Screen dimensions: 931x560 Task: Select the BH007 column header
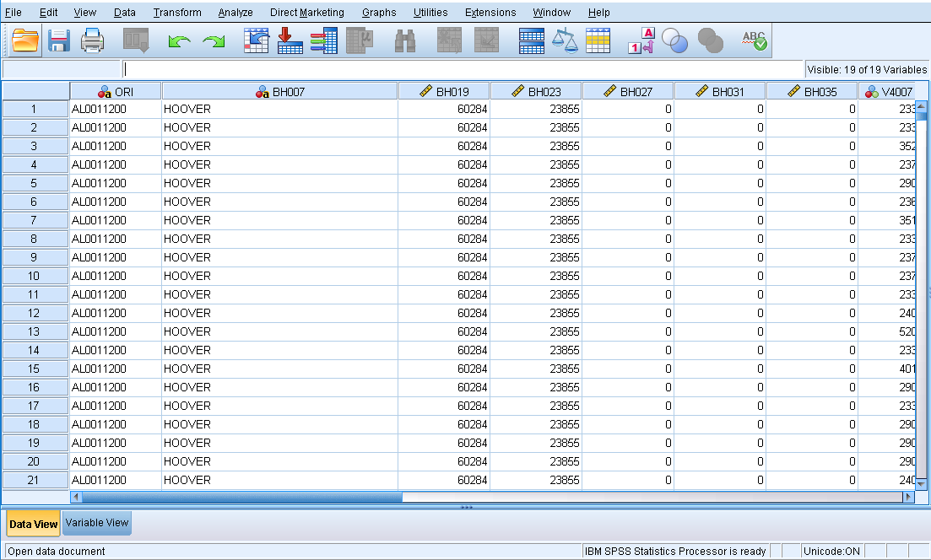[x=279, y=91]
